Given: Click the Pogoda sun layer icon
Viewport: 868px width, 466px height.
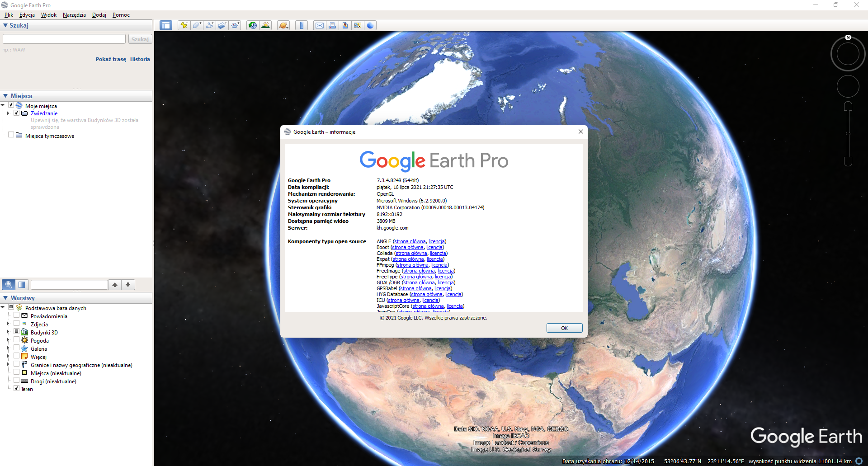Looking at the screenshot, I should (24, 340).
